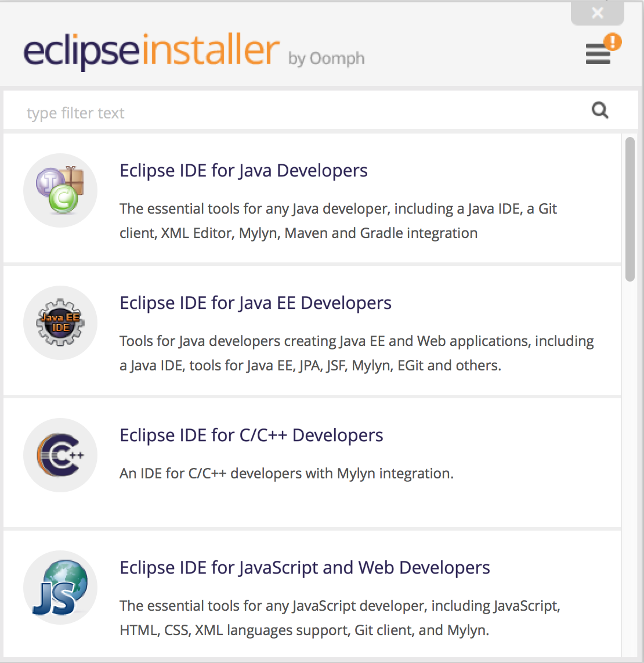Viewport: 644px width, 663px height.
Task: Click the Java Developers package icon
Action: click(60, 190)
